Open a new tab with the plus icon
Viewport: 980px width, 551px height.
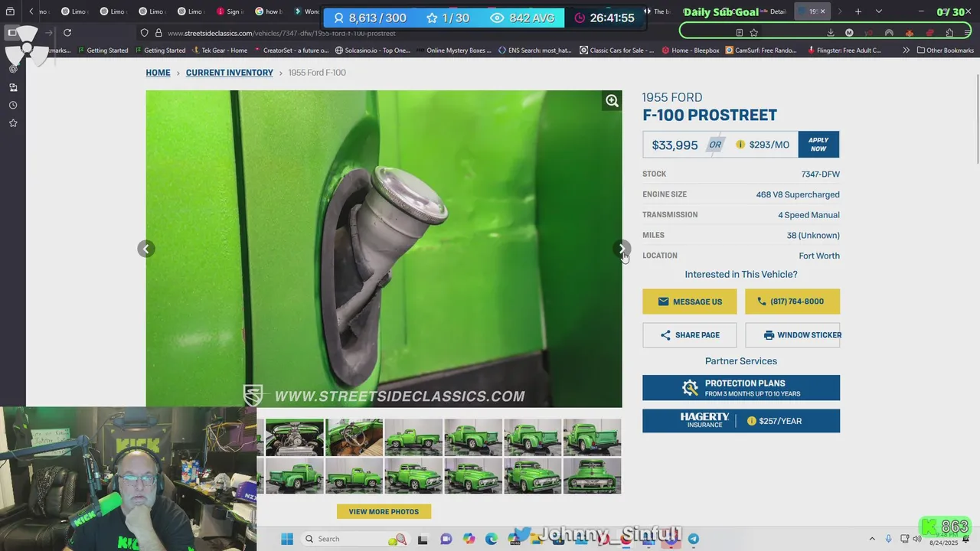(858, 11)
